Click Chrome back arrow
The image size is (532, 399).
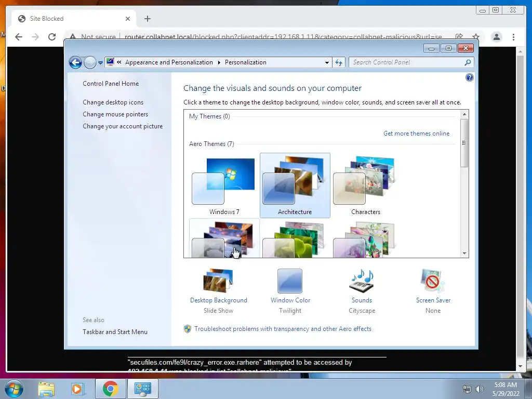point(19,37)
